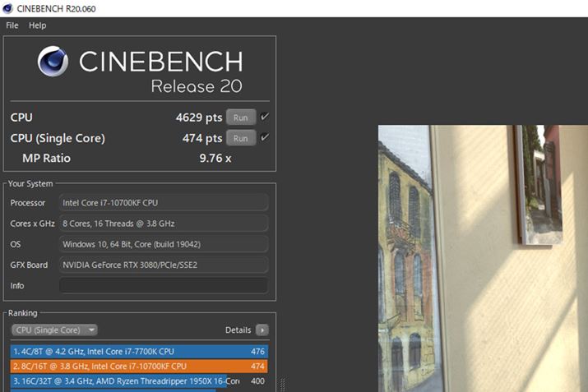Click the 4629 pts CPU score

pyautogui.click(x=199, y=118)
